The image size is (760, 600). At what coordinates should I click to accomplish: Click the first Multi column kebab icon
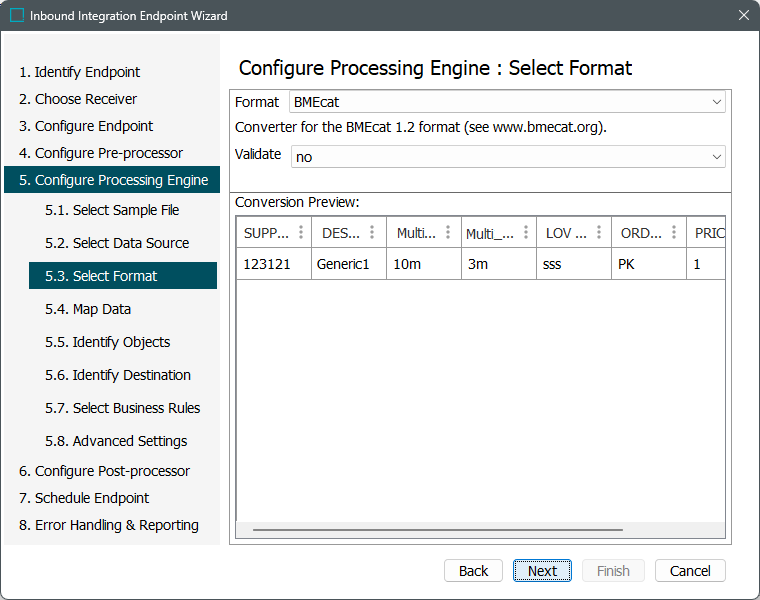[448, 232]
